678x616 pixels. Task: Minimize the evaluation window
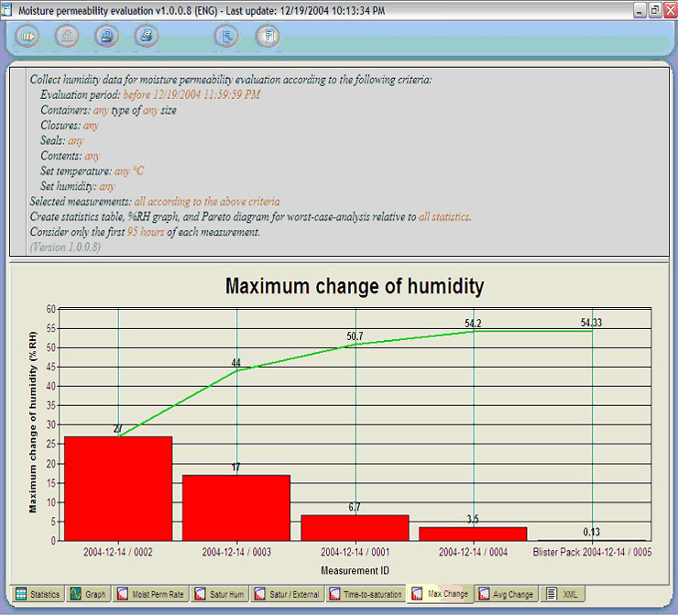click(640, 10)
